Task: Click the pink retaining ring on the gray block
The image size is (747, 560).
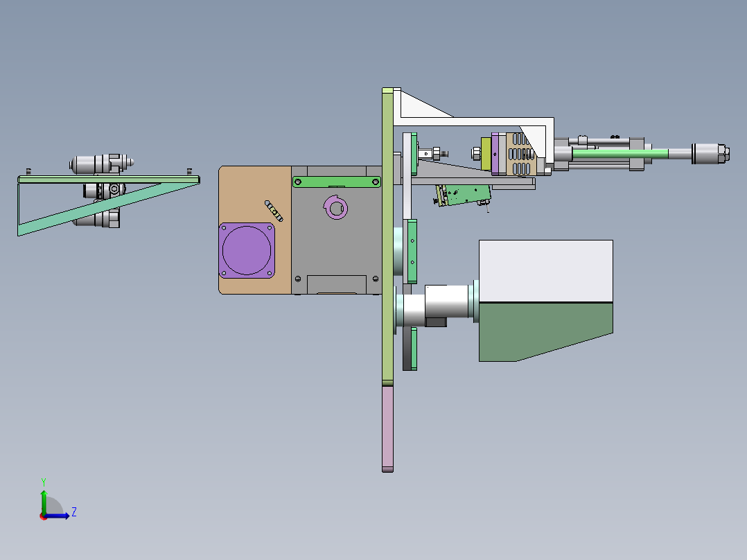Action: (x=336, y=208)
